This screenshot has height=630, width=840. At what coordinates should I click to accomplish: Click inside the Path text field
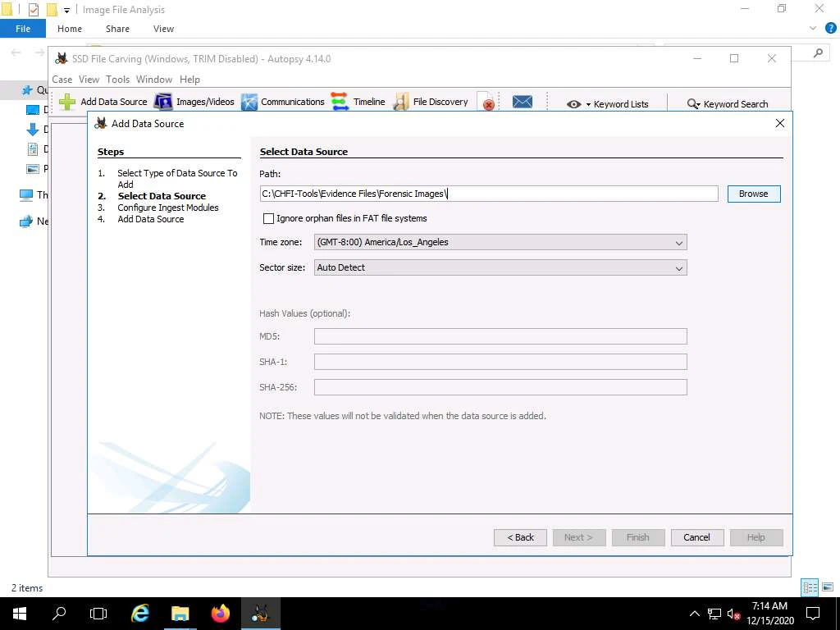489,194
